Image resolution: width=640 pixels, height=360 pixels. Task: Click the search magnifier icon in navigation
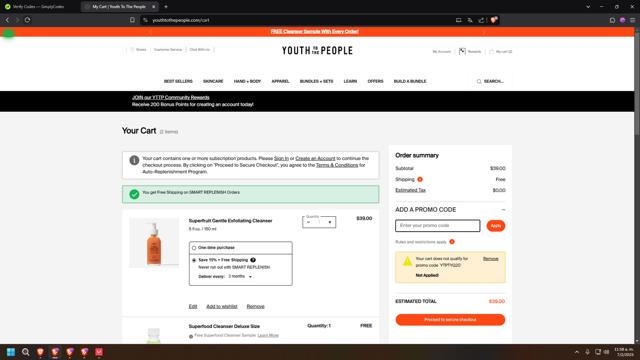479,81
